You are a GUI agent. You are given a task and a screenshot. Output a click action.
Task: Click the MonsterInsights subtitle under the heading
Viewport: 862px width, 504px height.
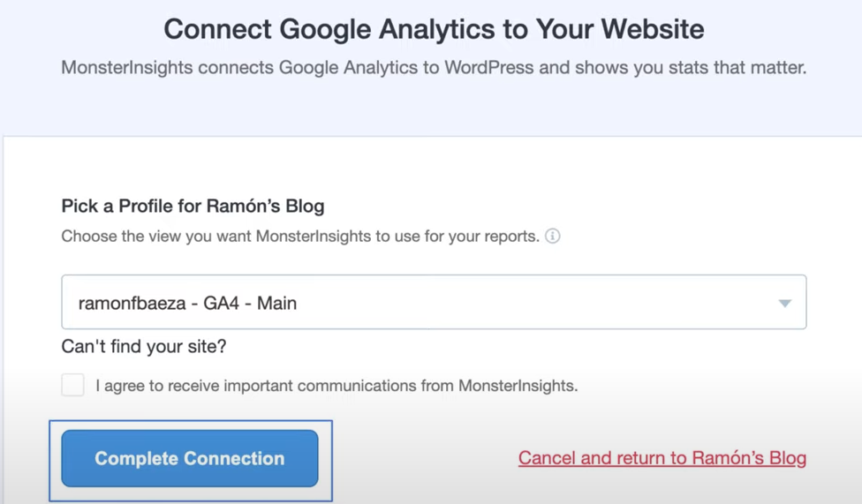point(434,68)
